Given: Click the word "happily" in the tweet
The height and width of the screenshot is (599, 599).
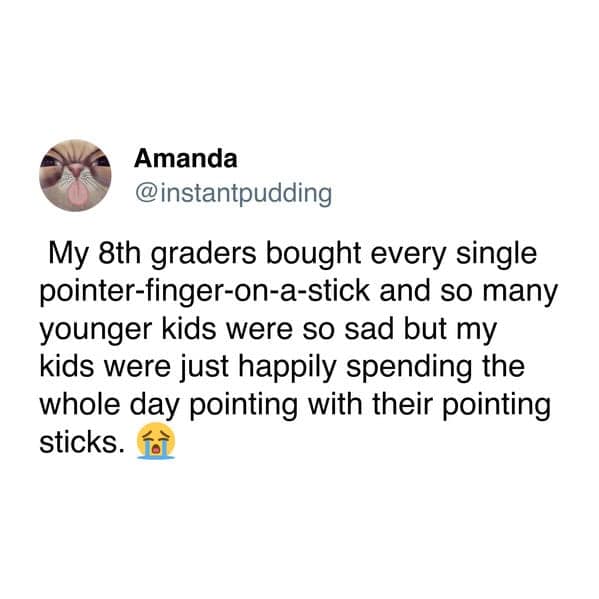Looking at the screenshot, I should pyautogui.click(x=287, y=368).
